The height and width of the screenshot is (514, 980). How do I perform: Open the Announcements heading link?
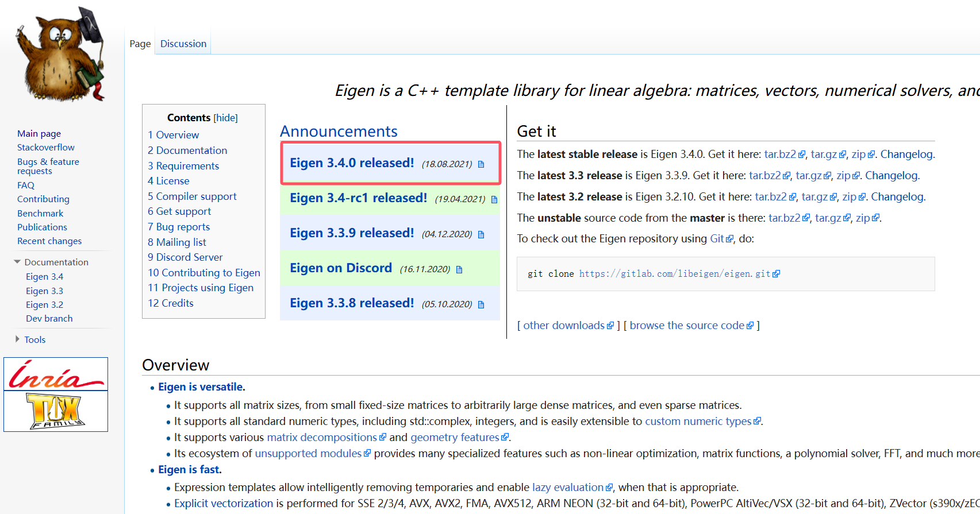coord(339,132)
